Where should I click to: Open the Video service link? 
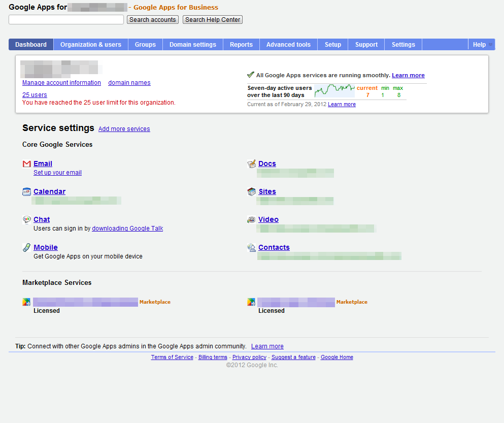pyautogui.click(x=268, y=220)
